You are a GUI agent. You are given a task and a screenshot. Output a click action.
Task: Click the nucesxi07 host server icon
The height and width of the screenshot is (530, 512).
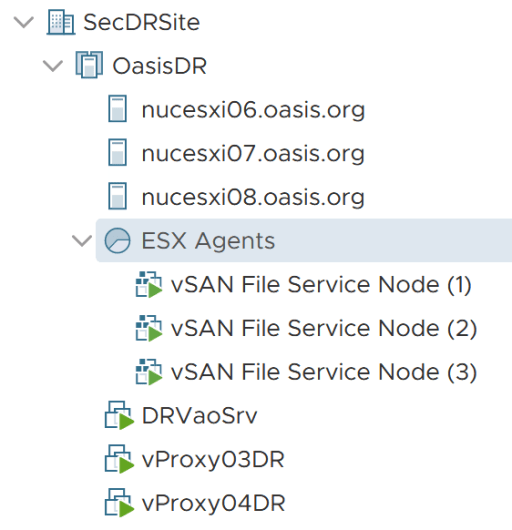[x=117, y=152]
